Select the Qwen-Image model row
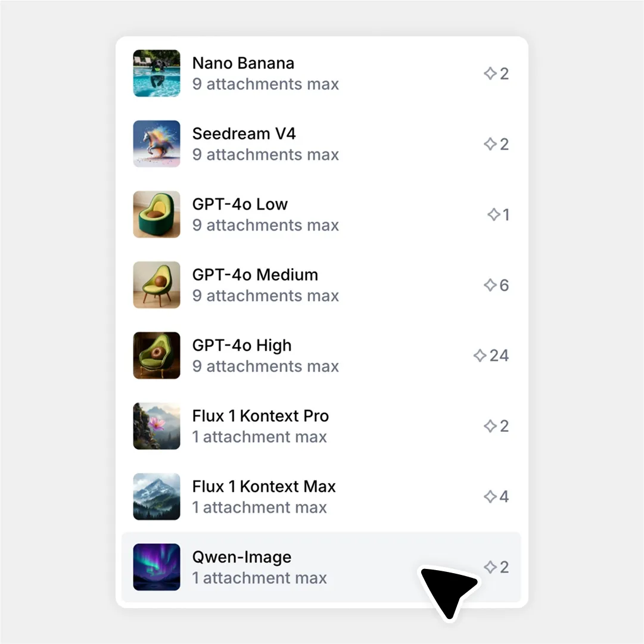The width and height of the screenshot is (644, 644). click(321, 567)
